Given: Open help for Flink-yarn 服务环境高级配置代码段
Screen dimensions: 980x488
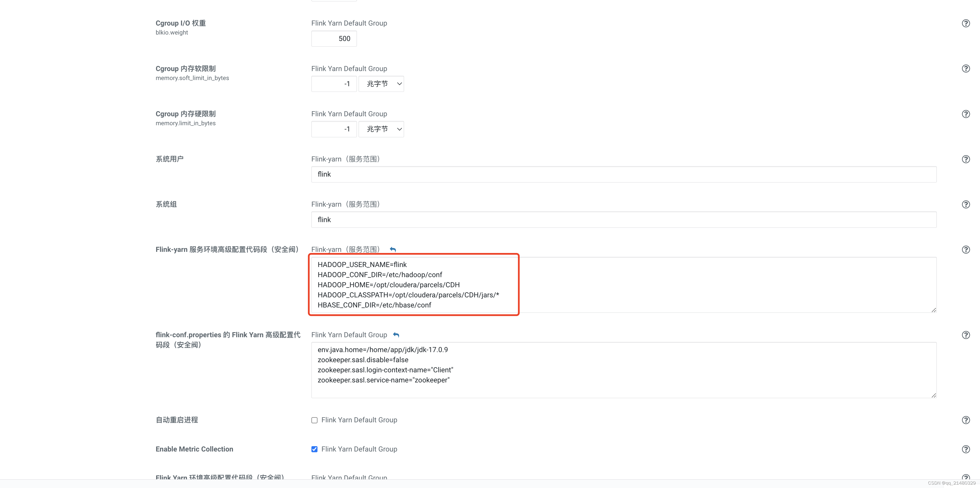Looking at the screenshot, I should 966,250.
